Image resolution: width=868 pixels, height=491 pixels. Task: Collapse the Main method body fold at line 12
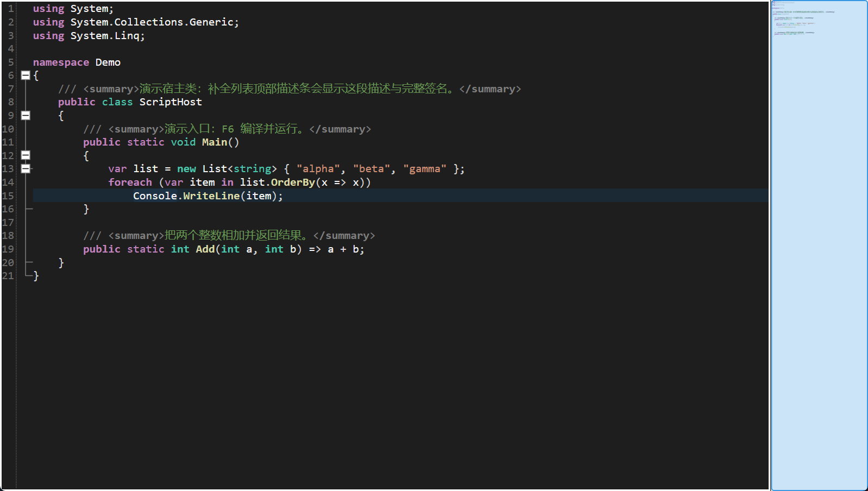click(x=26, y=155)
